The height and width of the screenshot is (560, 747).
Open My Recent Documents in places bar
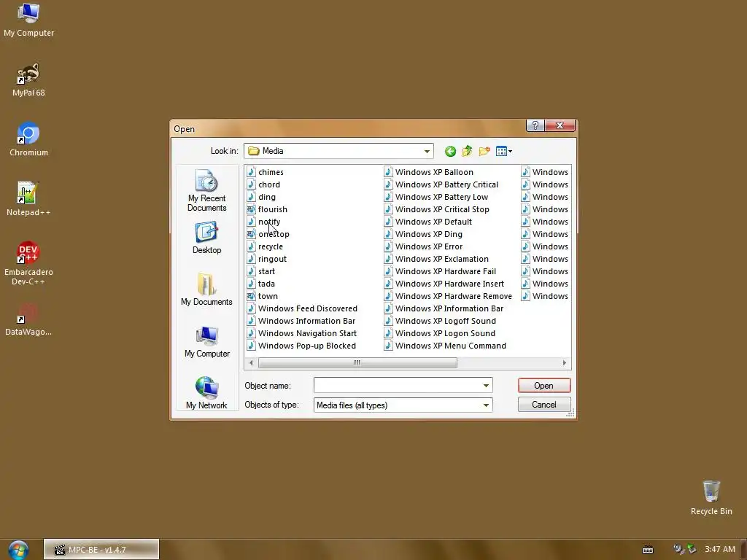(x=206, y=190)
